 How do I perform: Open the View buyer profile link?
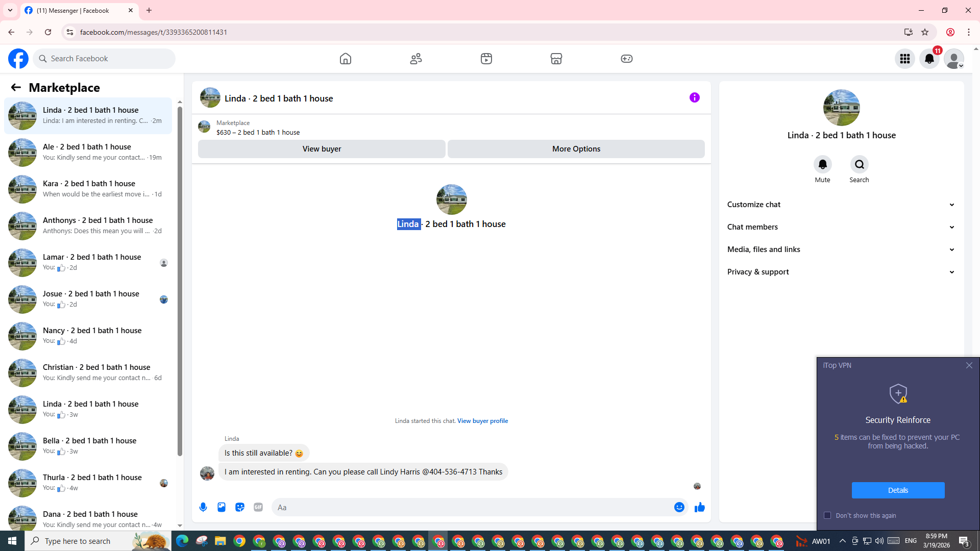pyautogui.click(x=482, y=421)
